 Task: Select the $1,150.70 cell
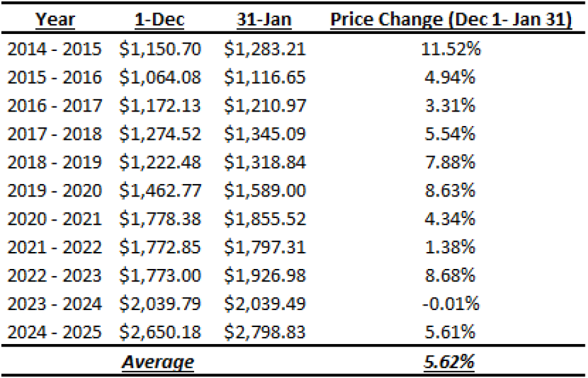click(161, 48)
